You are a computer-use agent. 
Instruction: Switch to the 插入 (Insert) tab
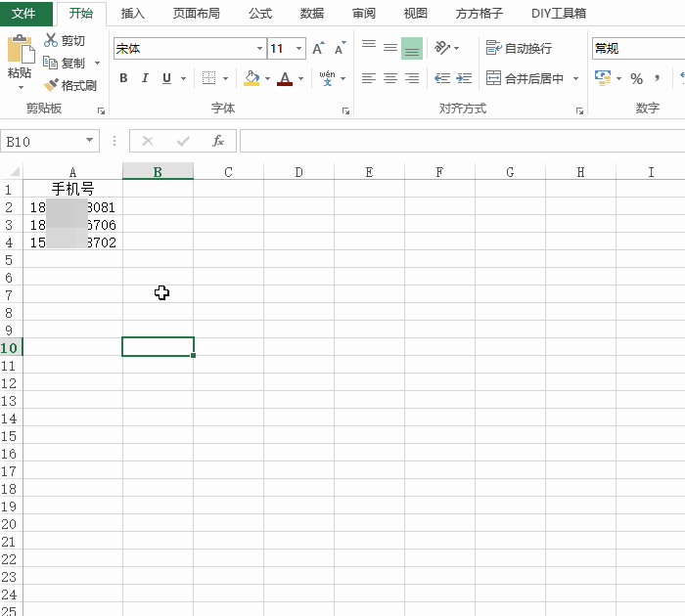point(133,14)
